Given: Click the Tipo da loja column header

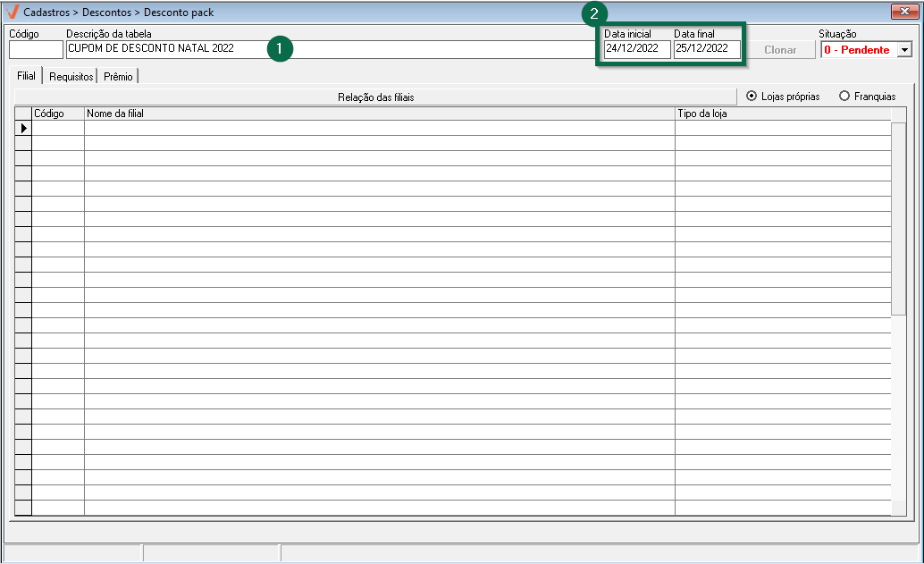Looking at the screenshot, I should coord(783,114).
